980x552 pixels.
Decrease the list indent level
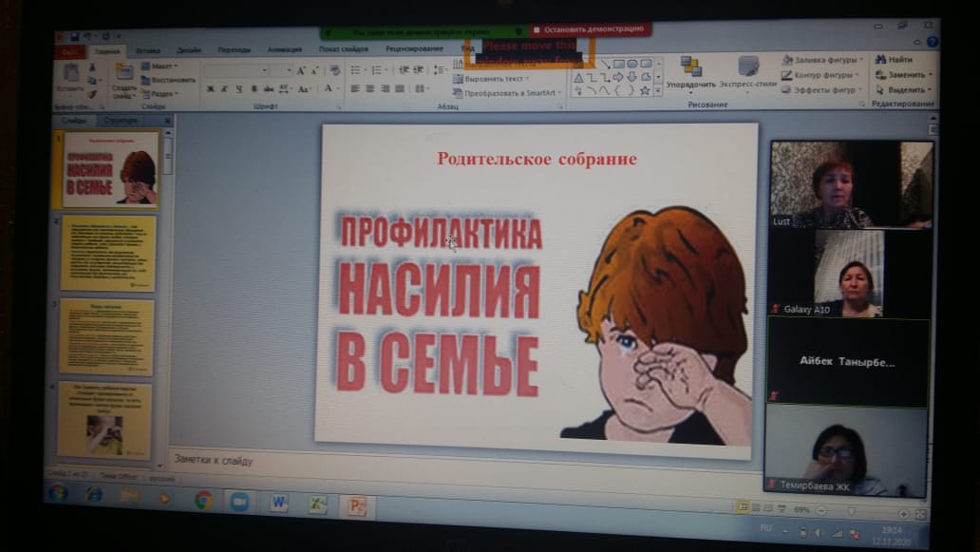404,69
